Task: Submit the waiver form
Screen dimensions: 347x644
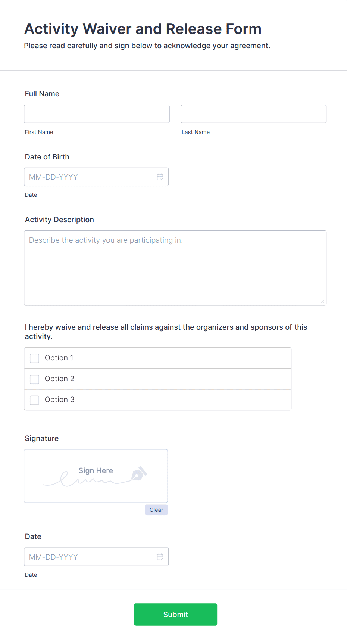Action: coord(175,615)
